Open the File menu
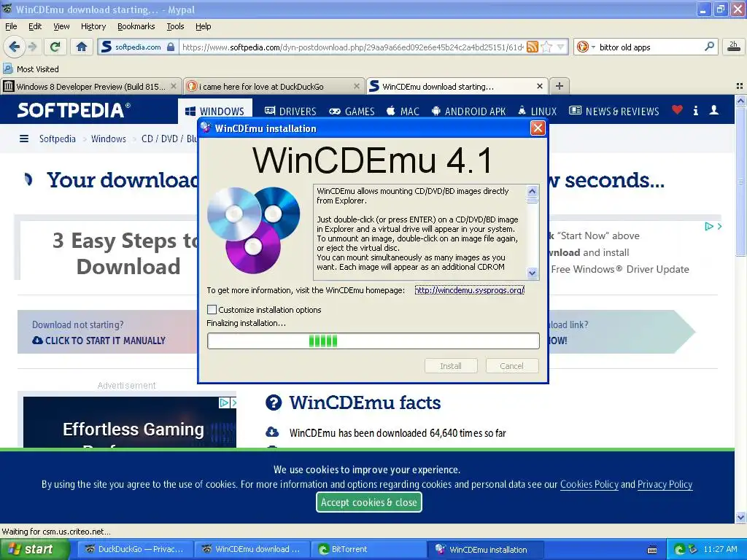This screenshot has height=560, width=747. coord(11,26)
